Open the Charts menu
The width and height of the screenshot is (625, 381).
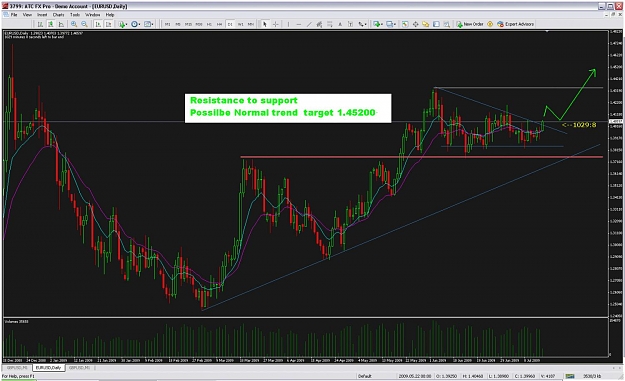point(58,15)
